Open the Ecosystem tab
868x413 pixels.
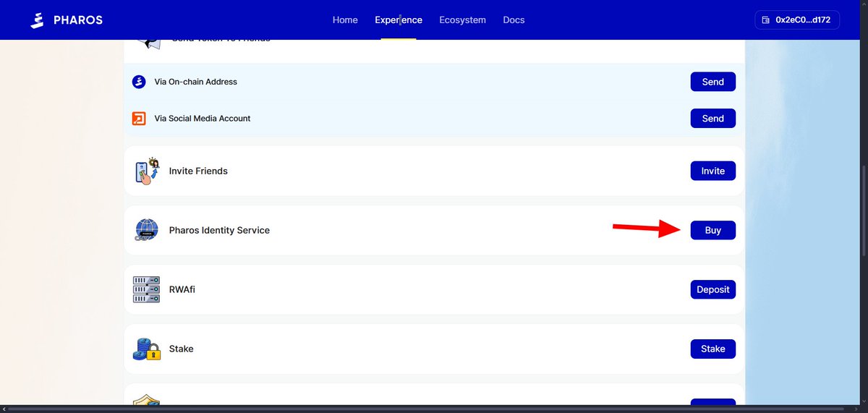click(462, 20)
